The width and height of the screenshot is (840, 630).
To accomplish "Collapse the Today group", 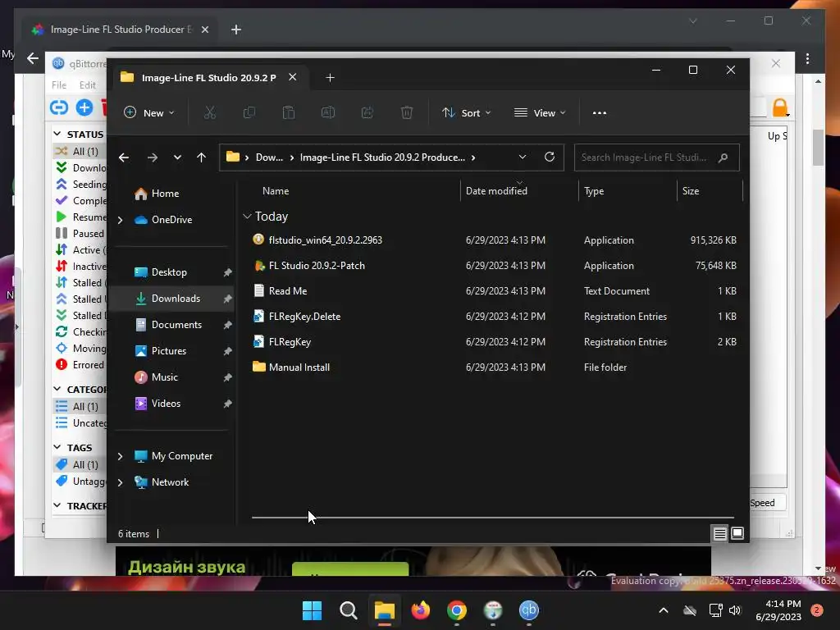I will 247,216.
